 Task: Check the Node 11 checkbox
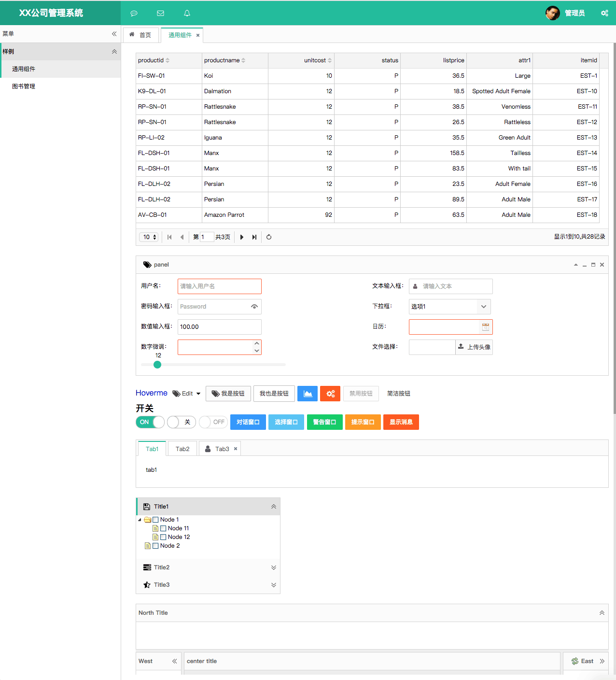pyautogui.click(x=163, y=528)
